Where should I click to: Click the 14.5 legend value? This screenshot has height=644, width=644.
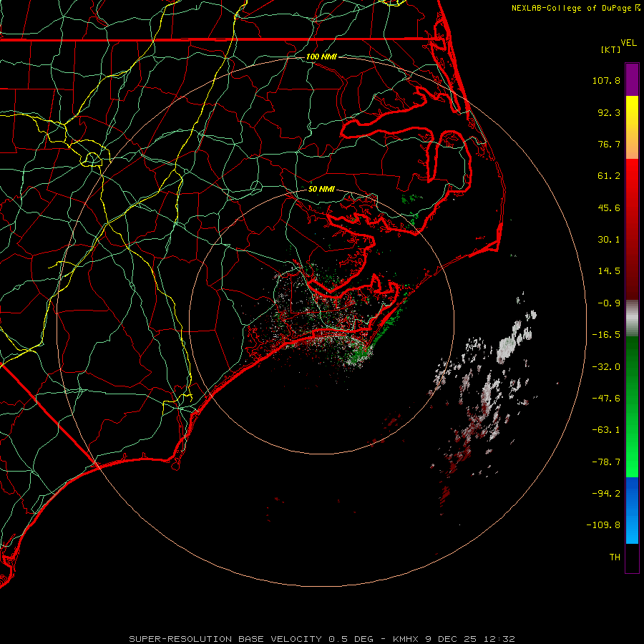click(x=609, y=271)
